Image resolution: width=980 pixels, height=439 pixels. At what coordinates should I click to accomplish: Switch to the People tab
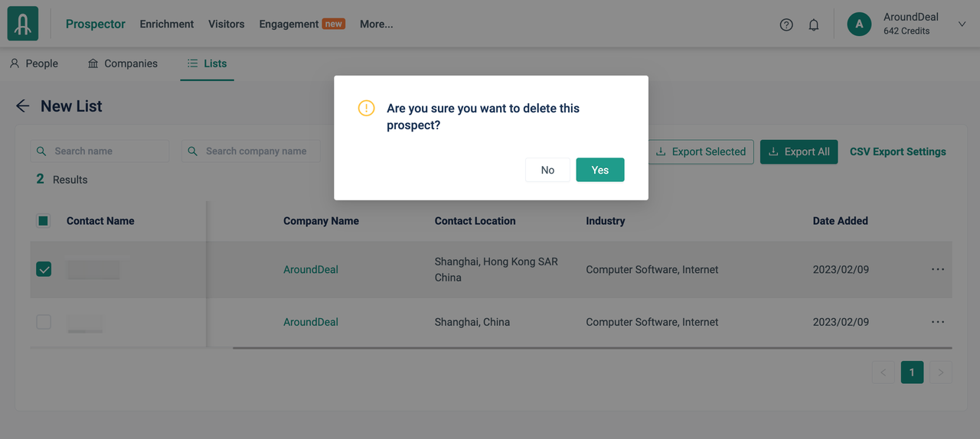tap(34, 63)
